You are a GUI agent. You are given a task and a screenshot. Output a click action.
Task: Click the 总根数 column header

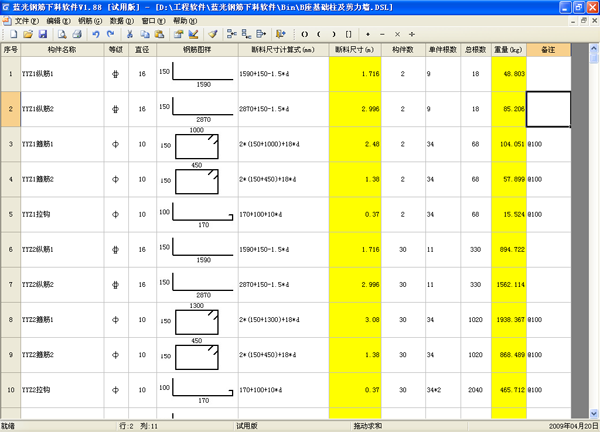point(476,50)
